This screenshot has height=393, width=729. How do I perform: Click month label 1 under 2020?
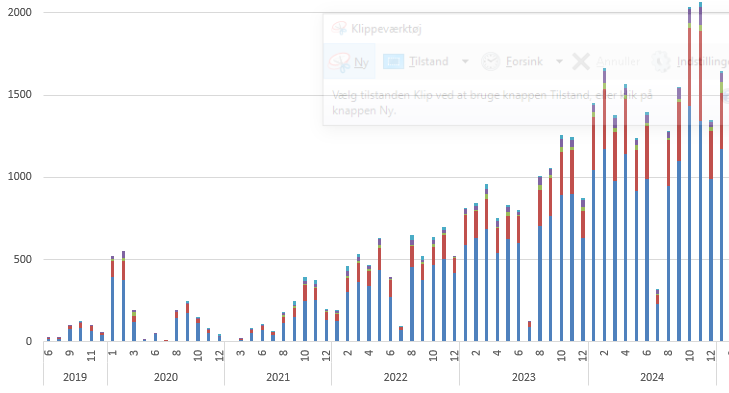point(113,353)
